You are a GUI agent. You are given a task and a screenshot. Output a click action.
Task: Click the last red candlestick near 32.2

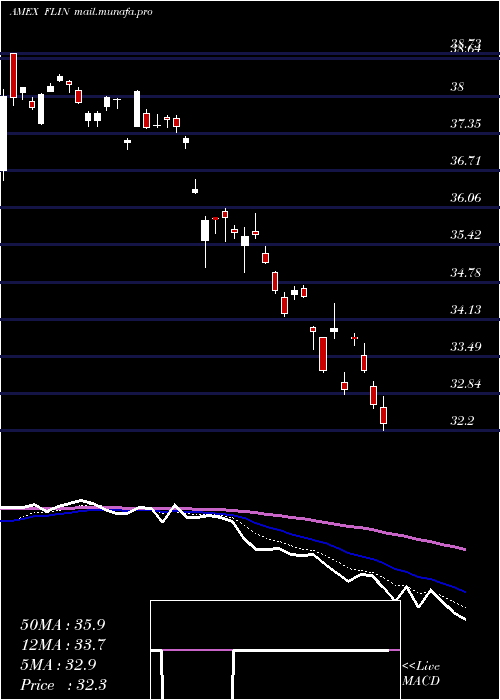[x=383, y=414]
